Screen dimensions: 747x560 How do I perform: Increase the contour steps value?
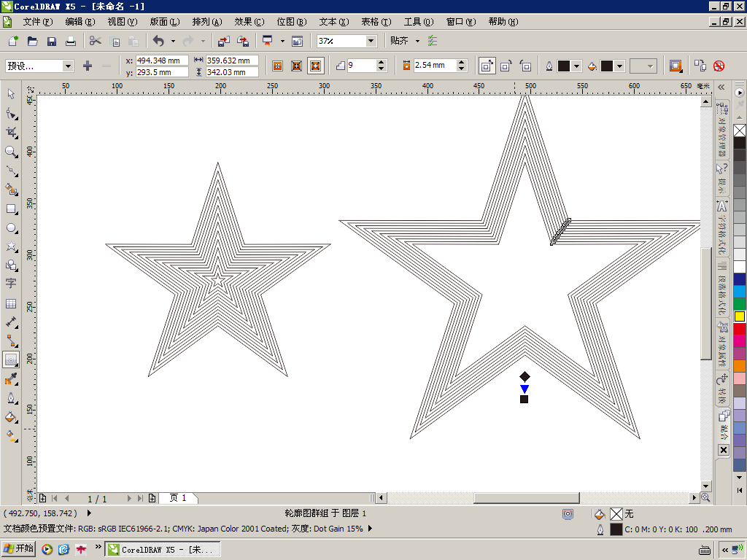[x=381, y=63]
